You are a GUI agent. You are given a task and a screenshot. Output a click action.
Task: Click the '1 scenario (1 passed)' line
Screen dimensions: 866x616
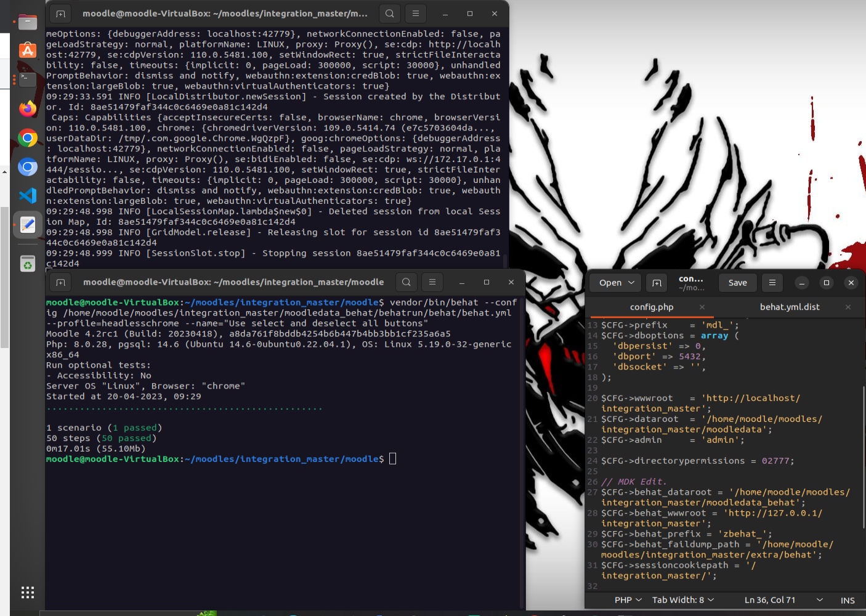tap(104, 428)
